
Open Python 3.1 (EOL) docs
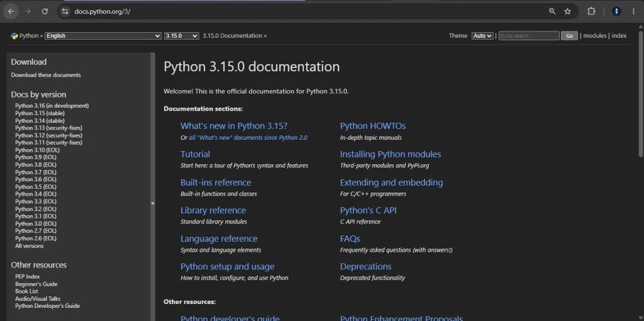pyautogui.click(x=36, y=216)
